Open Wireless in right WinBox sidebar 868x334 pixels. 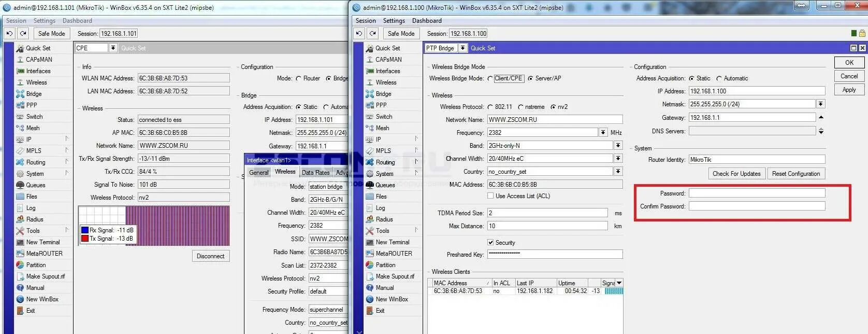point(386,82)
